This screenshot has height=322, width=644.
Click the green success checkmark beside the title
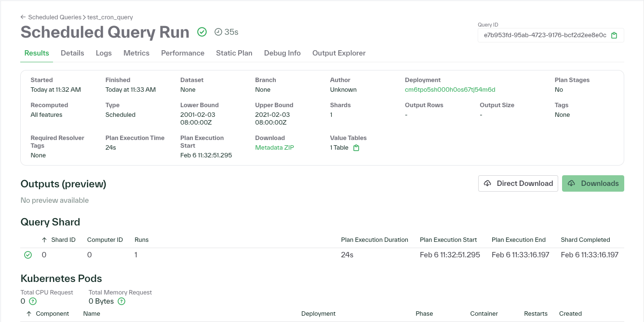coord(202,32)
